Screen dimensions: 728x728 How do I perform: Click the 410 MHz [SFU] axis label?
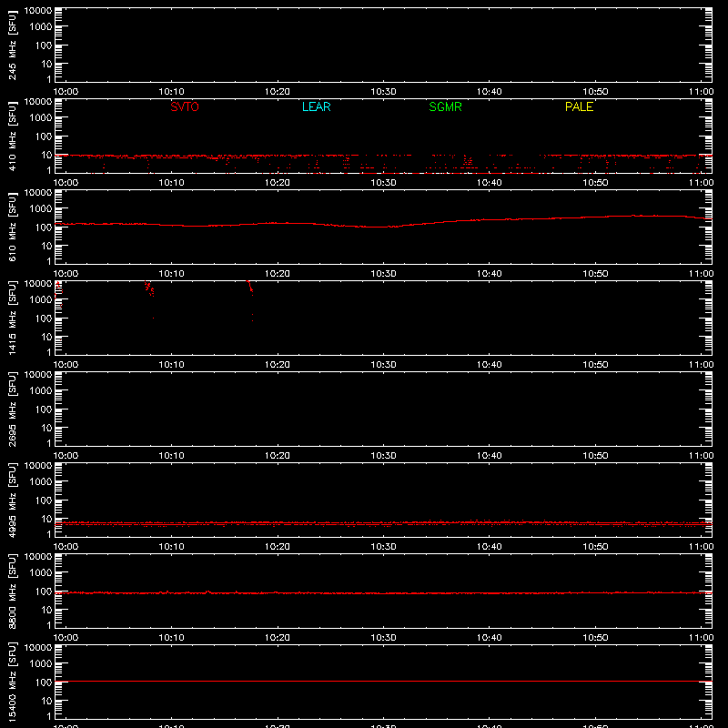click(12, 136)
